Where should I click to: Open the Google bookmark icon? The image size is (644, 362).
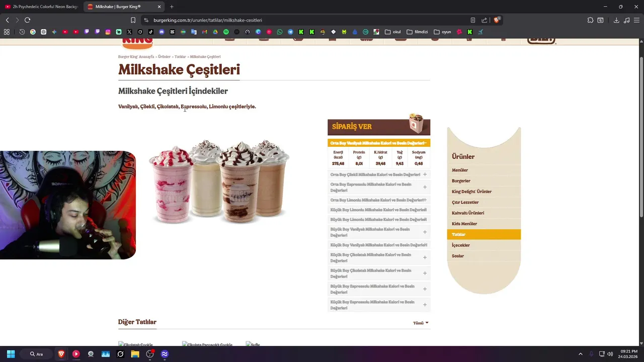33,32
